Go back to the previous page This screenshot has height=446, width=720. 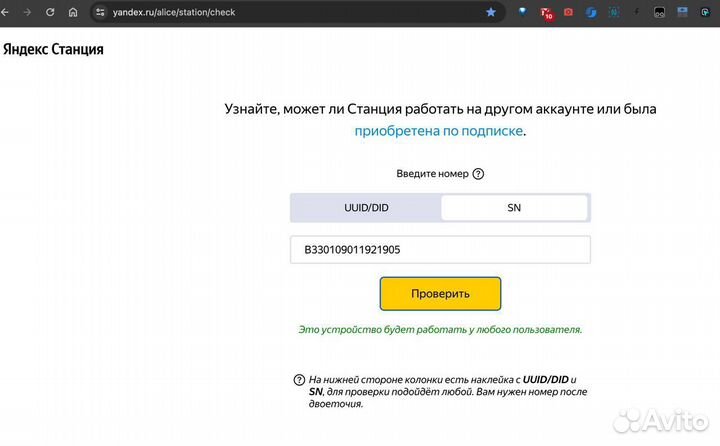click(x=4, y=12)
